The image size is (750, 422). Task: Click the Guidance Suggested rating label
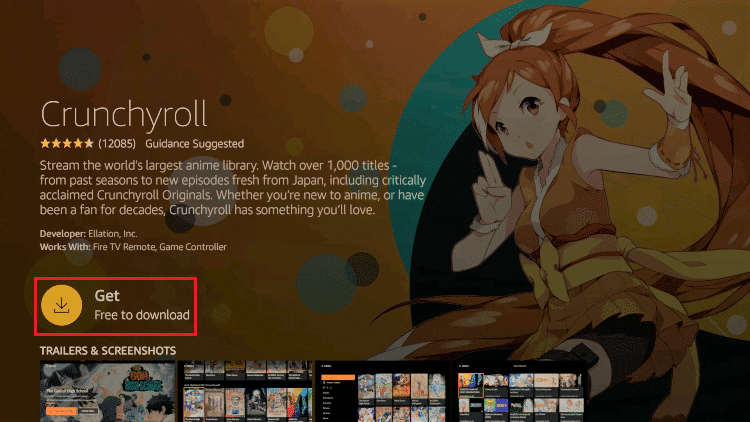[195, 144]
